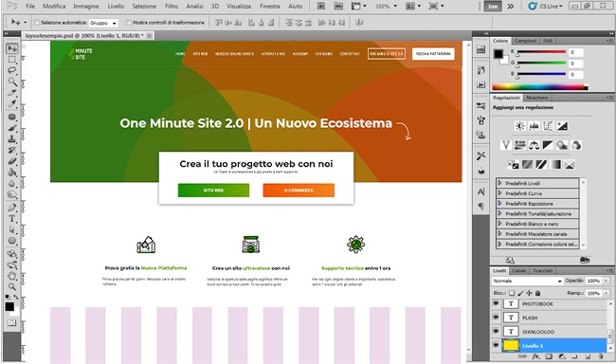
Task: Toggle visibility of Livello 1
Action: coord(496,346)
